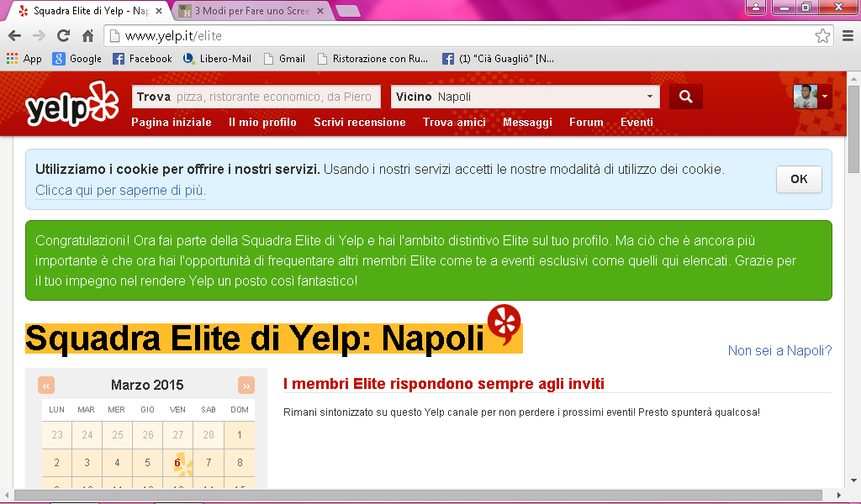Open the Chrome hamburger menu
861x504 pixels.
click(x=848, y=36)
